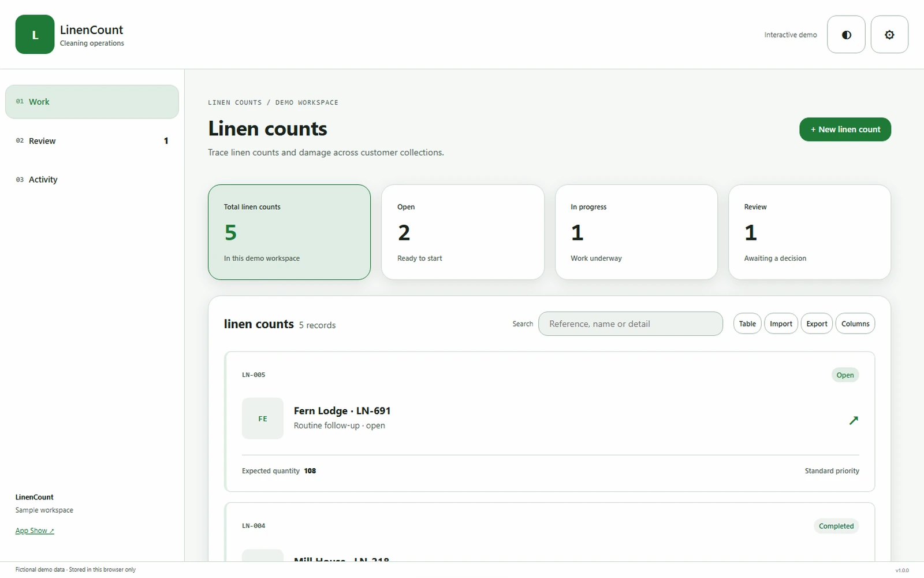Click Routine follow-up · open subtitle
Image resolution: width=924 pixels, height=578 pixels.
pyautogui.click(x=340, y=425)
